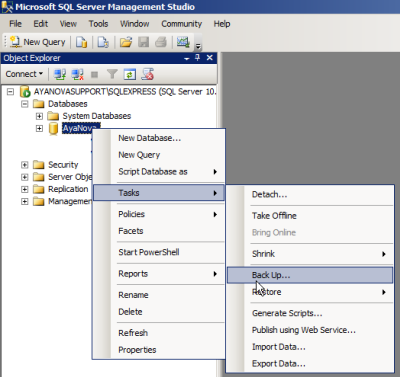Open Script Database as submenu
This screenshot has height=377, width=400.
[x=159, y=172]
